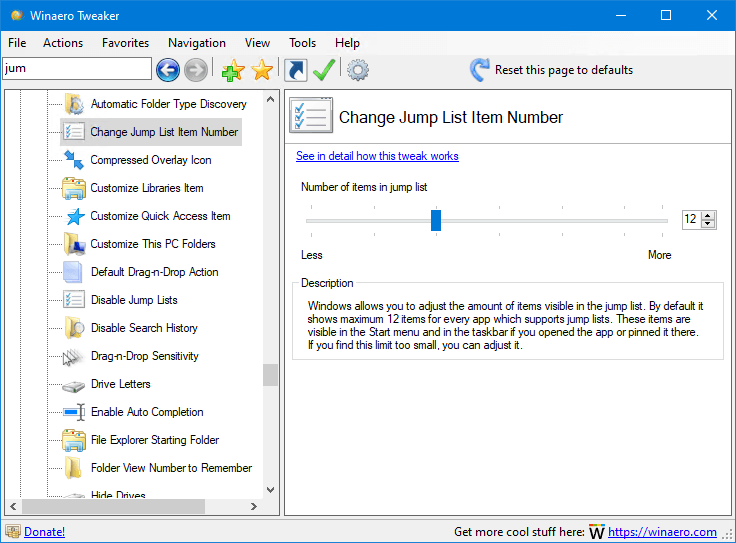The image size is (736, 543).
Task: Open the View menu
Action: click(257, 43)
